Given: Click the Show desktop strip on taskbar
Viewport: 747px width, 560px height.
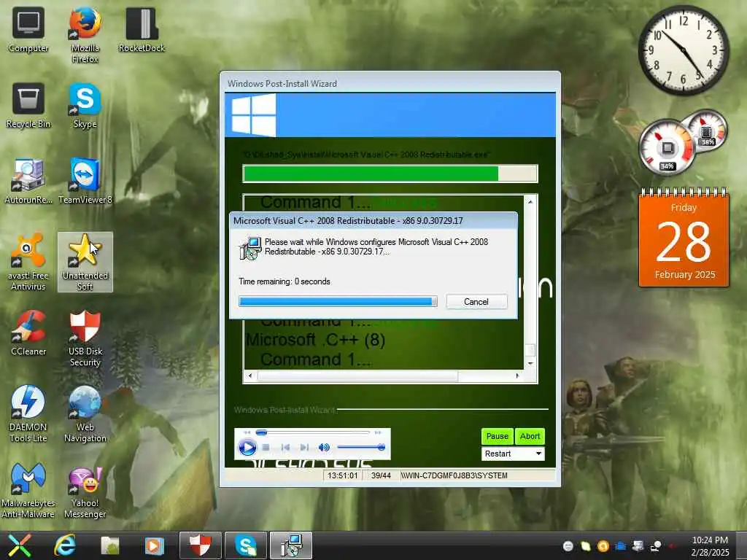Looking at the screenshot, I should (x=741, y=545).
